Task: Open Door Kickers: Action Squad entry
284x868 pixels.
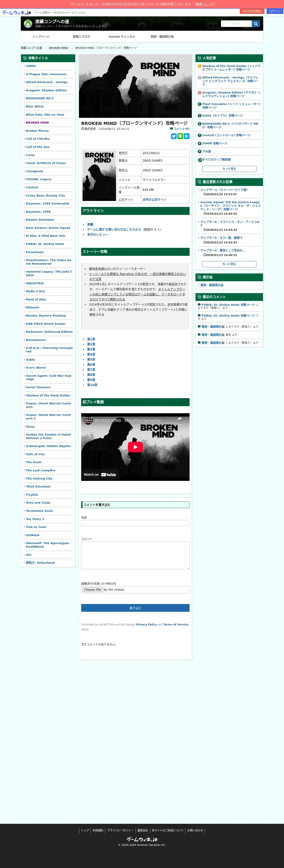Action: click(48, 228)
